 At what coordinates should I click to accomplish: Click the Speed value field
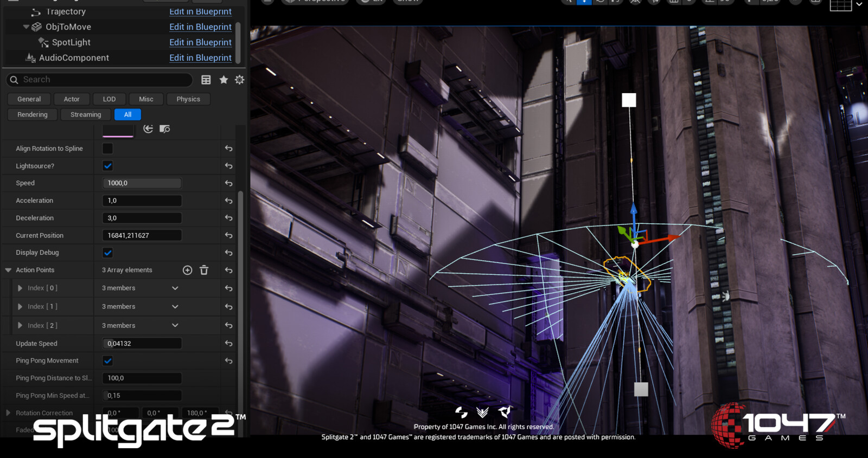[x=142, y=183]
